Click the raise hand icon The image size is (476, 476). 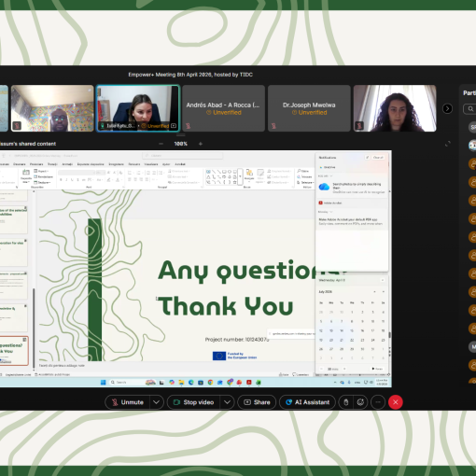point(345,402)
